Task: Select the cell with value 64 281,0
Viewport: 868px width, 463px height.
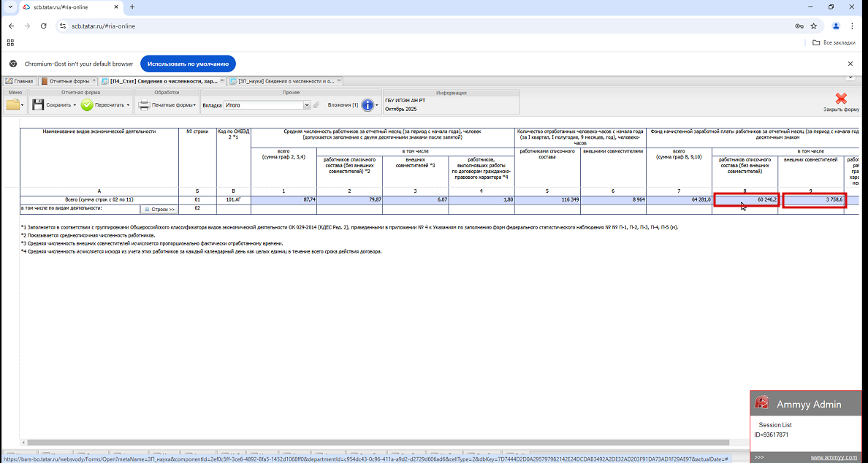Action: click(679, 199)
